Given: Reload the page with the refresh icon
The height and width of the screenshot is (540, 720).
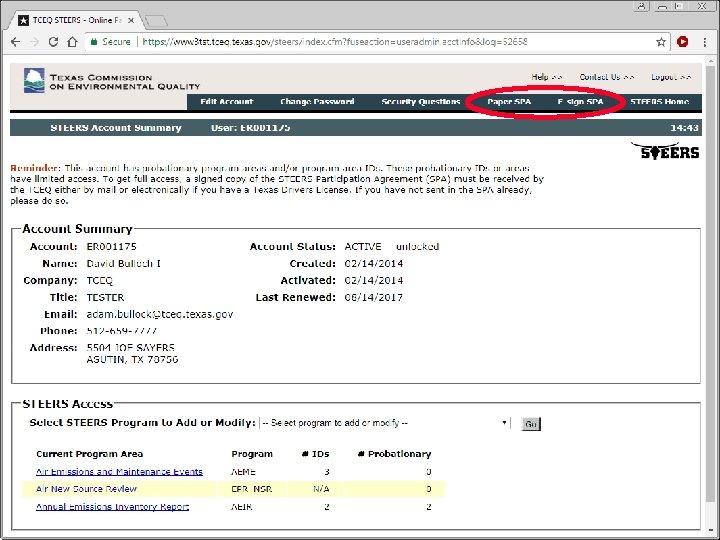Looking at the screenshot, I should click(53, 42).
